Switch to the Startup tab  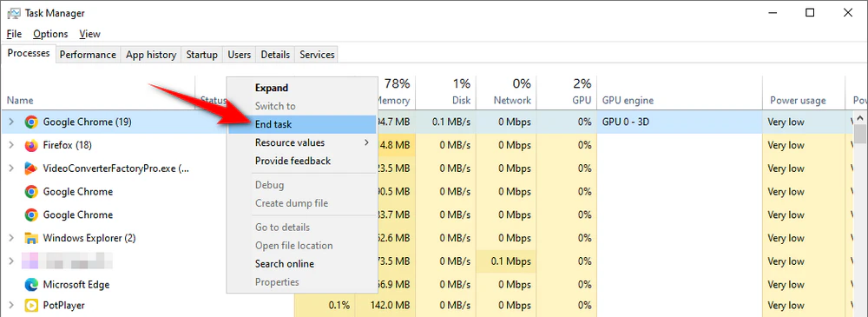(x=201, y=55)
